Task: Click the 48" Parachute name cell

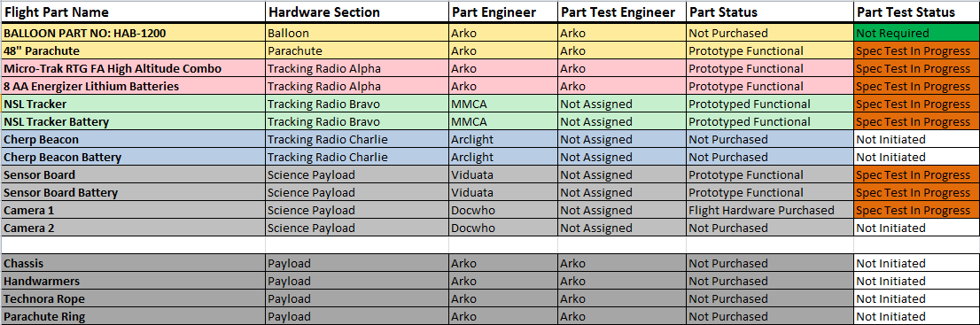Action: (133, 50)
